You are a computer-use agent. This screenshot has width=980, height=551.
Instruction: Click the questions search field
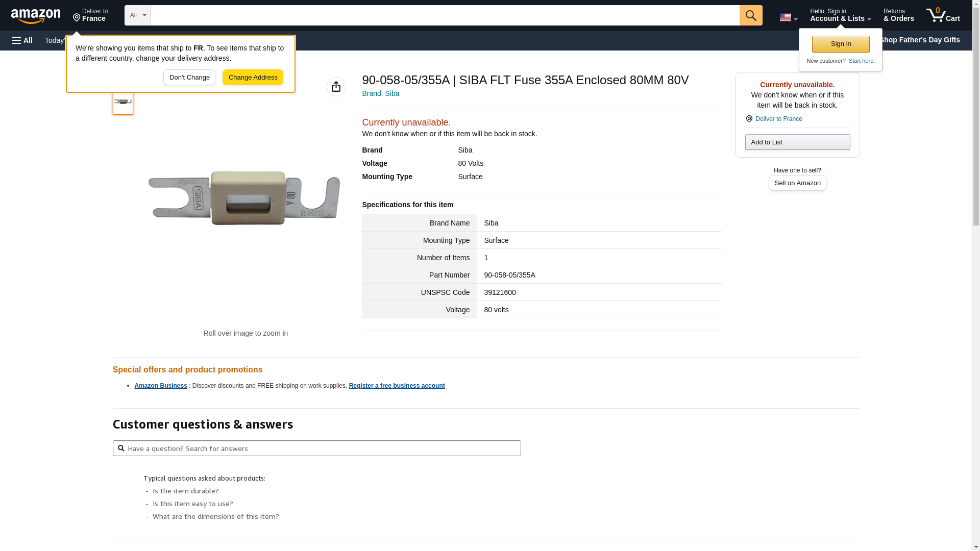pos(316,448)
